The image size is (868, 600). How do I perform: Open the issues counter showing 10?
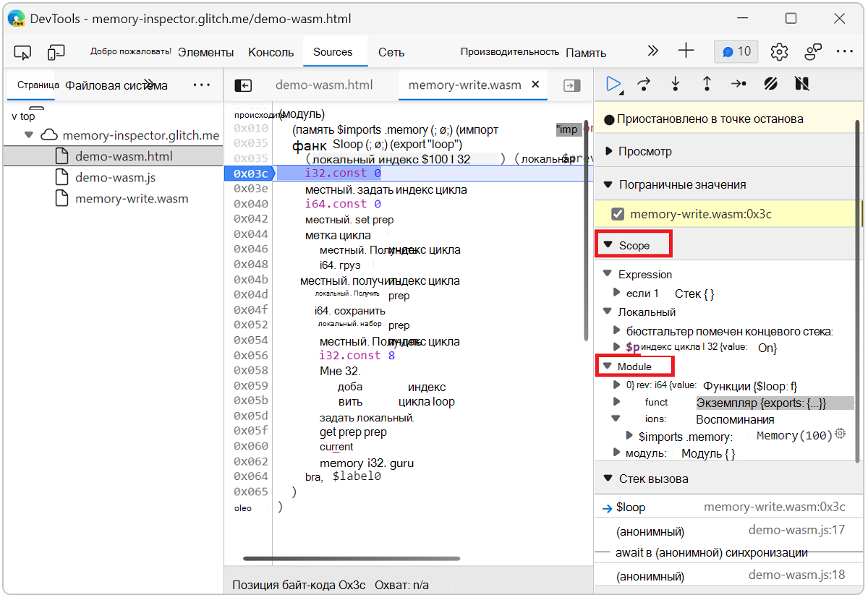click(736, 52)
